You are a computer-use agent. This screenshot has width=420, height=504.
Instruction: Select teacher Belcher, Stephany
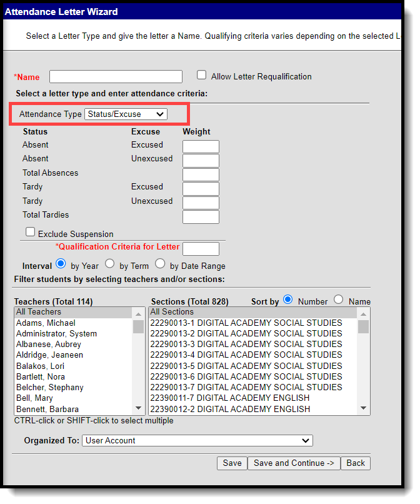click(73, 387)
